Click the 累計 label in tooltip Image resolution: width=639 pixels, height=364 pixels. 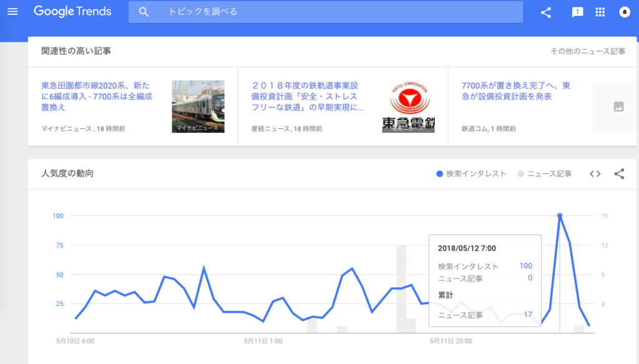[446, 295]
